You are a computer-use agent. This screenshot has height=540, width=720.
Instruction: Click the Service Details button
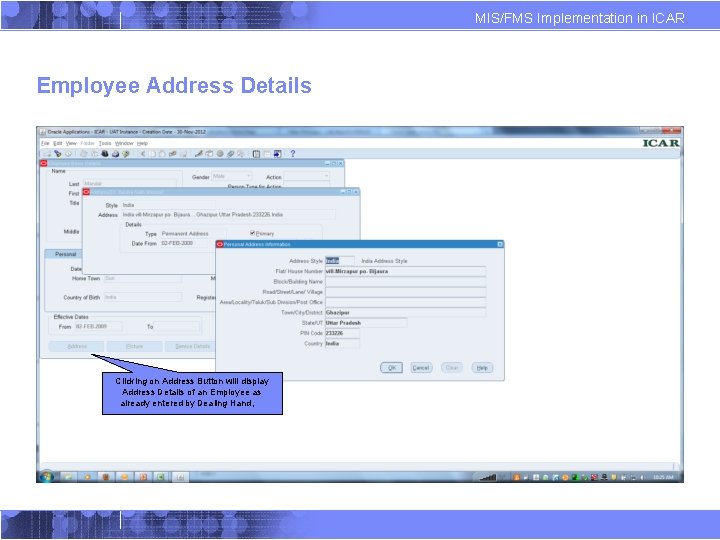(x=192, y=346)
